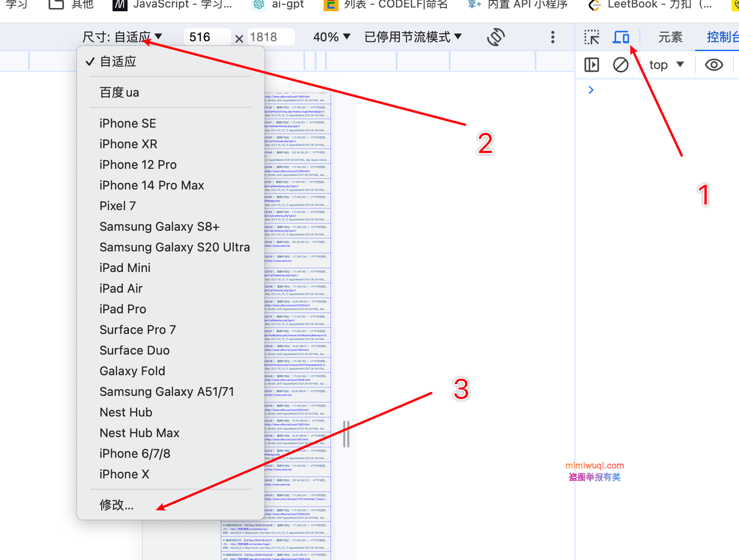Open the top JavaScript context dropdown

(666, 65)
